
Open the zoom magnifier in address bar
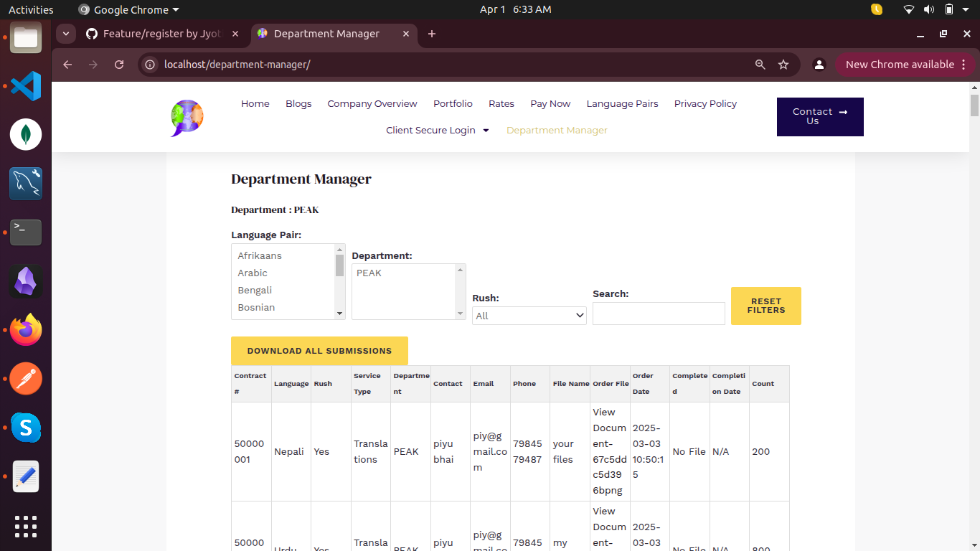760,65
